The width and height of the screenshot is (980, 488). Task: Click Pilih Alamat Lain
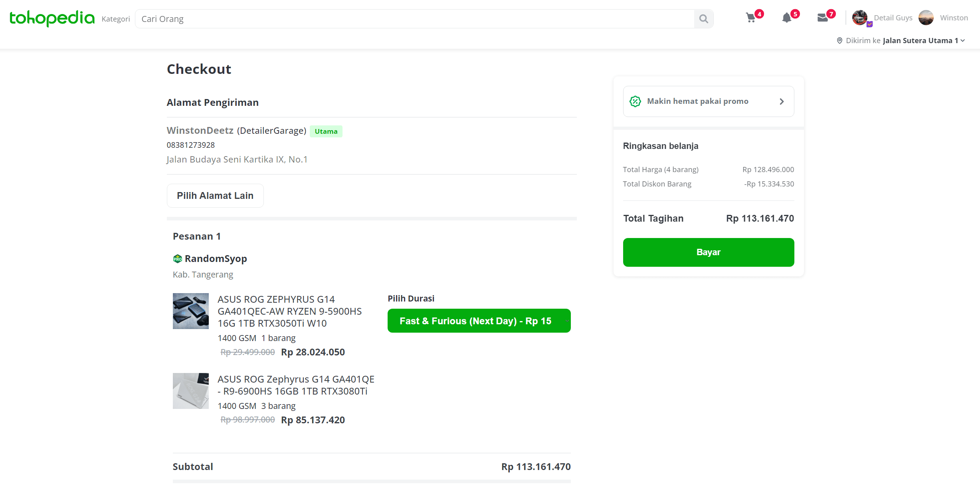pos(215,195)
